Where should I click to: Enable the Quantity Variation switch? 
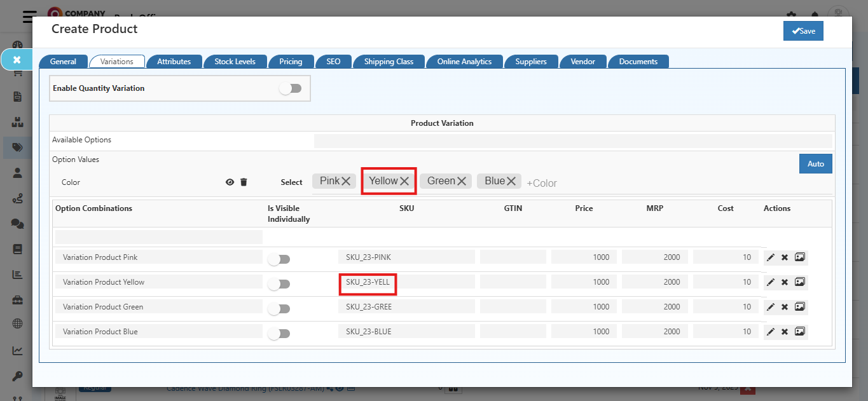pyautogui.click(x=290, y=88)
